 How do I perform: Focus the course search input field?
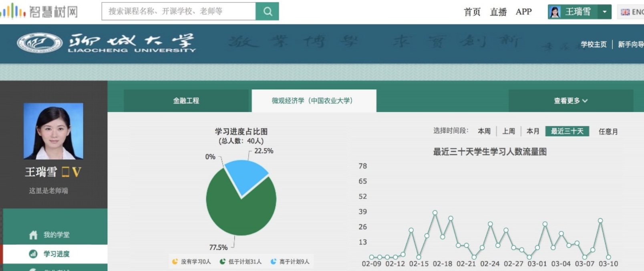179,11
